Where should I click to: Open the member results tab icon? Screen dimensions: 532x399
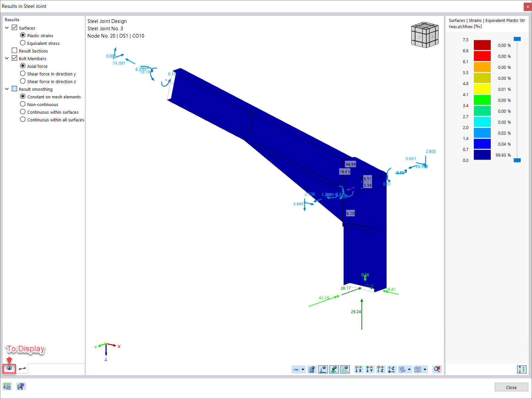22,368
